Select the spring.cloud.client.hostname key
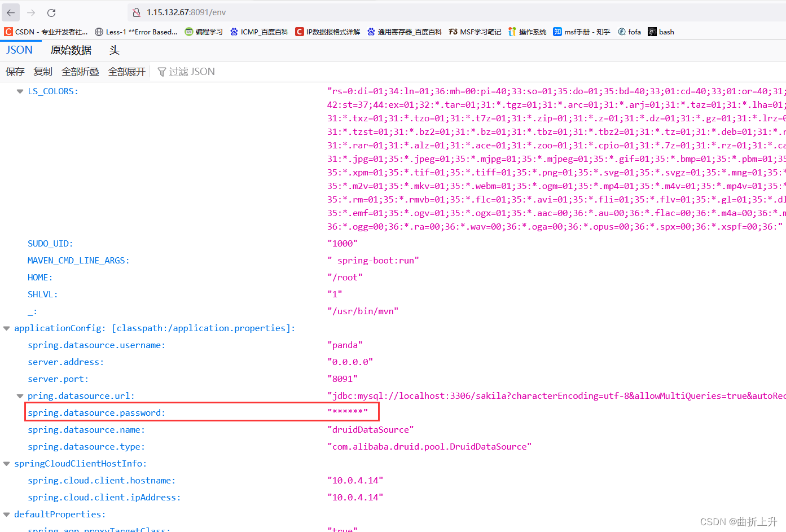This screenshot has height=532, width=786. pos(102,481)
